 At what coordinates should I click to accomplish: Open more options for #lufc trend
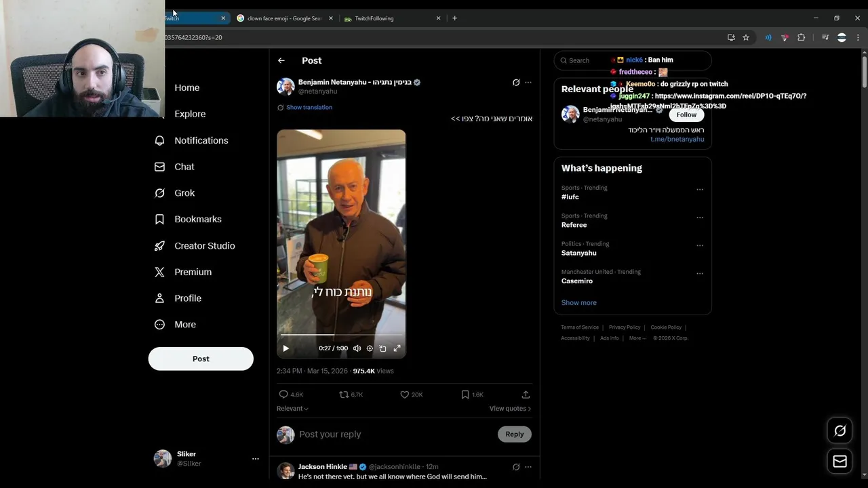700,189
